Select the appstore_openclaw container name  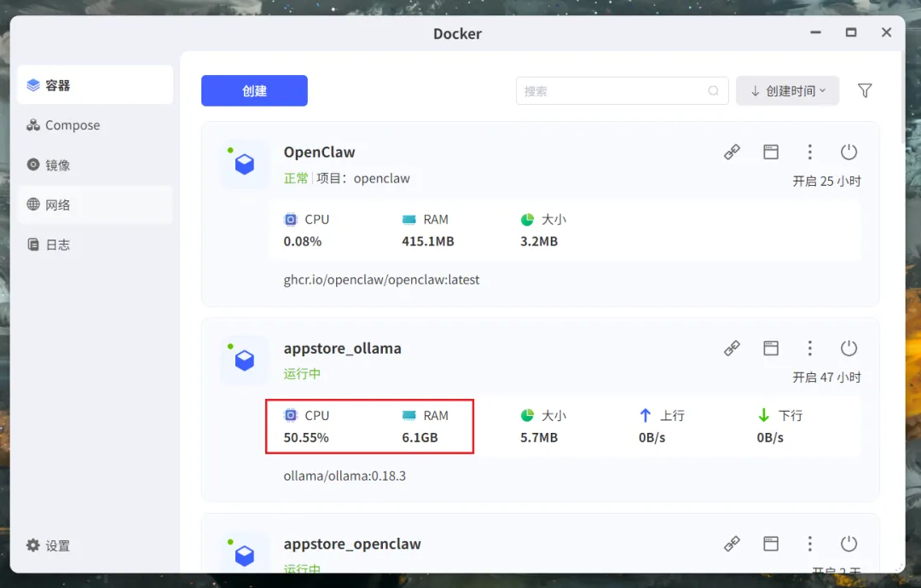click(352, 544)
